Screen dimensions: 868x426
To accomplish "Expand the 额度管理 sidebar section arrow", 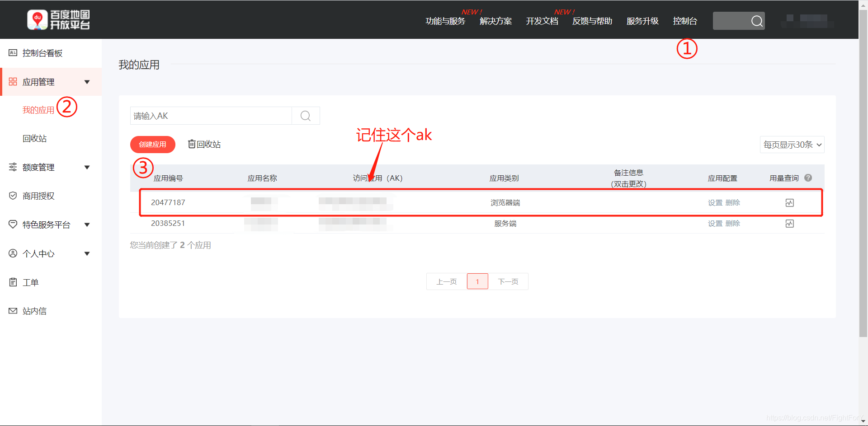I will click(87, 167).
